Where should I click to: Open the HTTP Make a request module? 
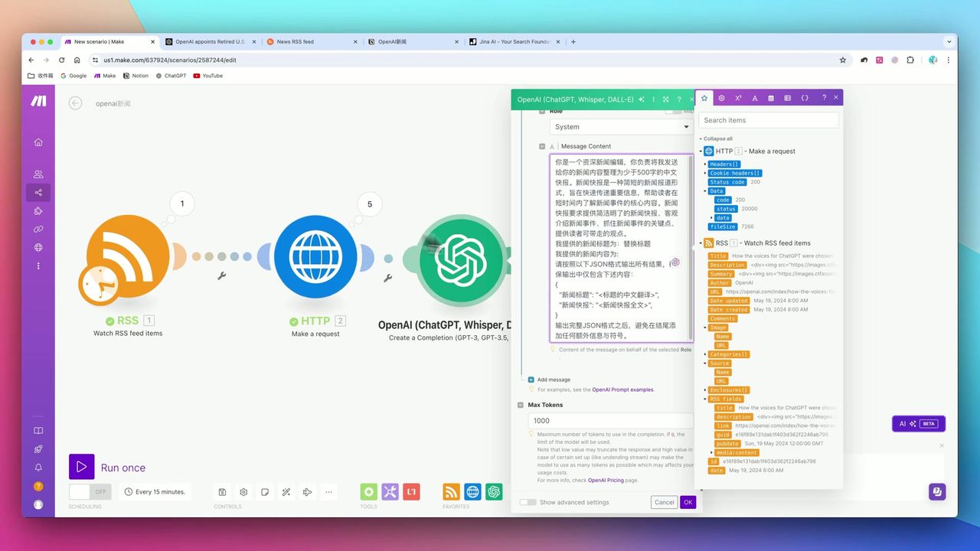tap(315, 258)
